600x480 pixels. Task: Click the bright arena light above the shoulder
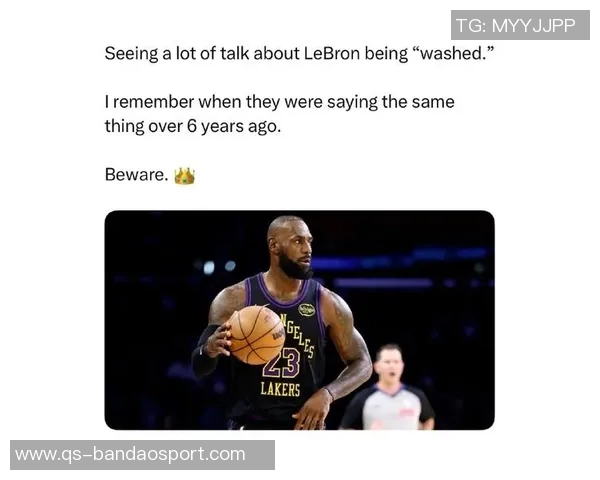pos(209,267)
